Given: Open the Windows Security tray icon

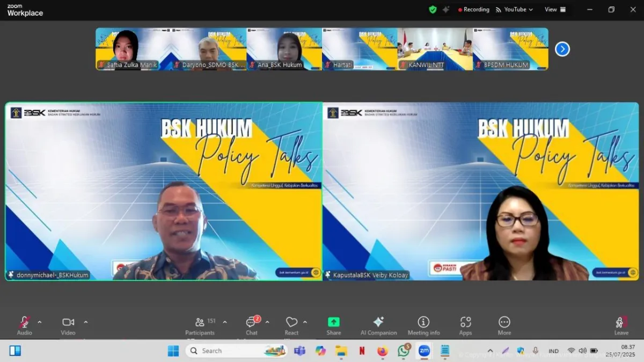Looking at the screenshot, I should (x=520, y=351).
